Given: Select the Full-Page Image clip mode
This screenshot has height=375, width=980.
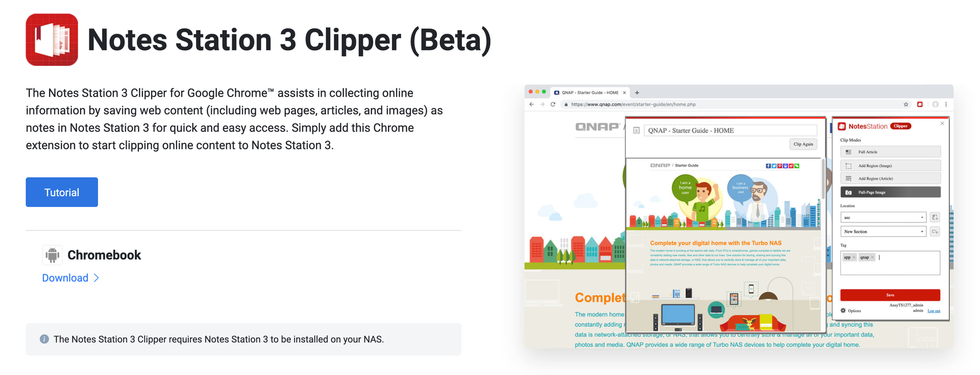Looking at the screenshot, I should point(890,192).
